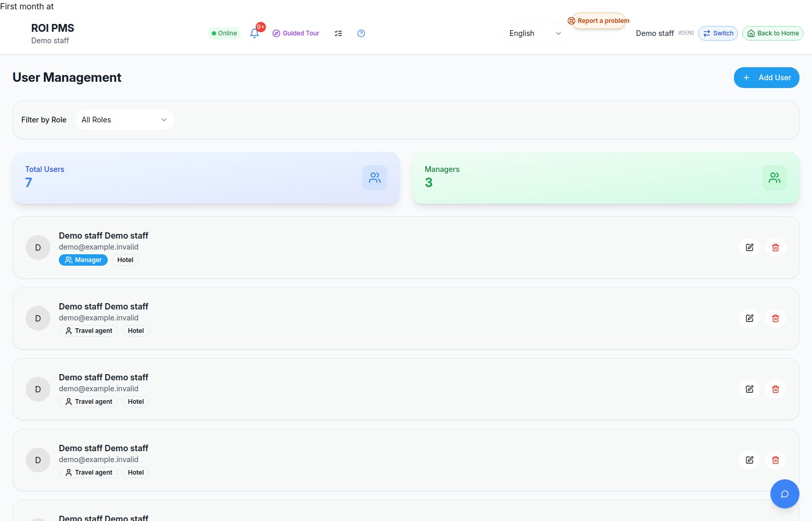Click the First month at text

[27, 6]
